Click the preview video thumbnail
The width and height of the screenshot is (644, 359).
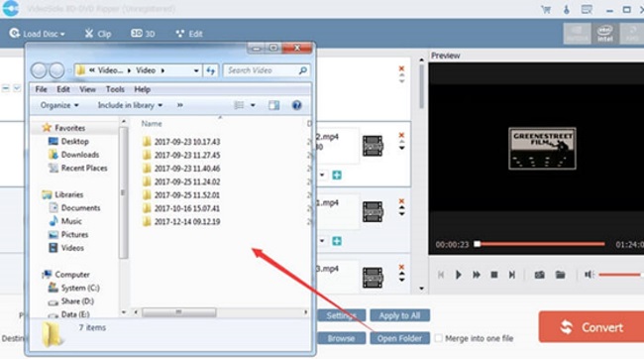(542, 148)
